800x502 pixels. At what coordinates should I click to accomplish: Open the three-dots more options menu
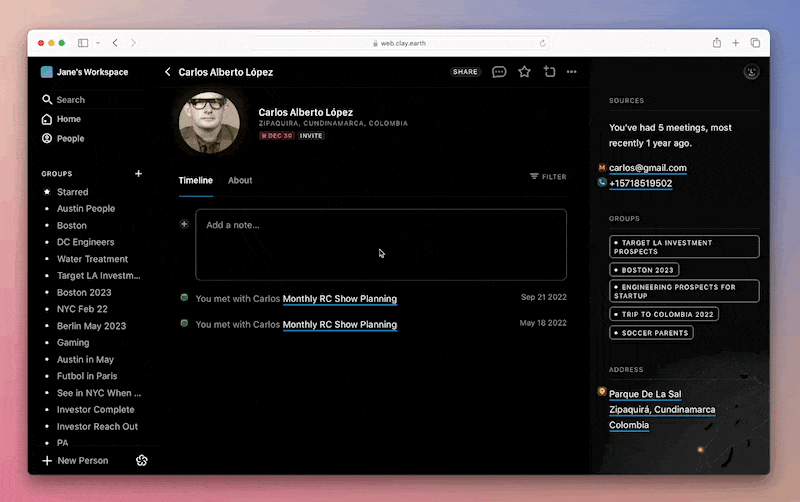point(572,72)
